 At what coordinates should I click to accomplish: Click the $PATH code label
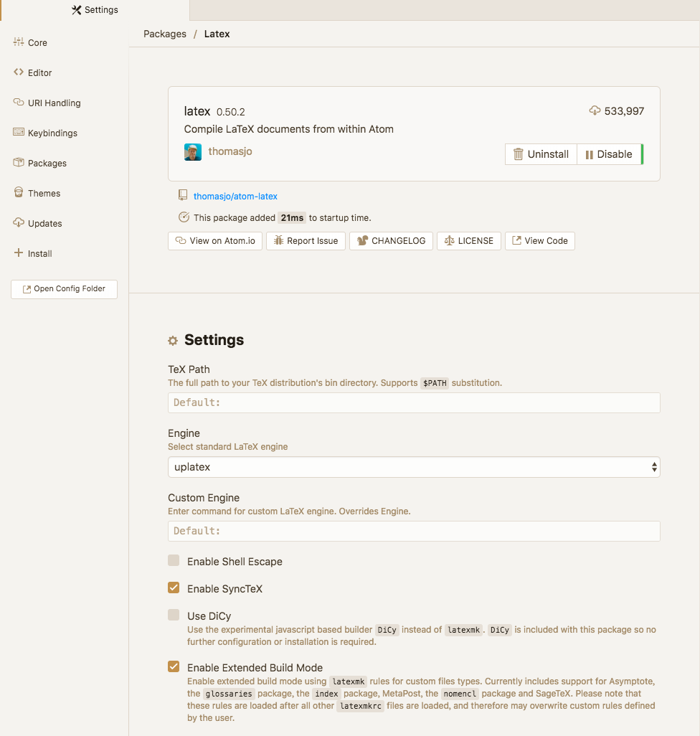click(435, 383)
